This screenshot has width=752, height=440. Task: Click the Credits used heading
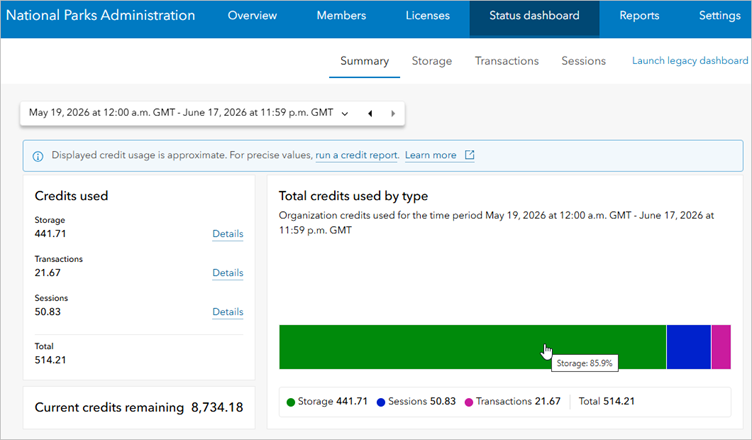click(71, 196)
